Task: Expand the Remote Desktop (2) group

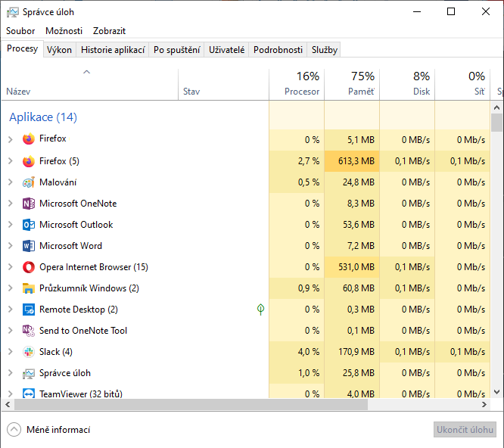Action: pyautogui.click(x=11, y=310)
